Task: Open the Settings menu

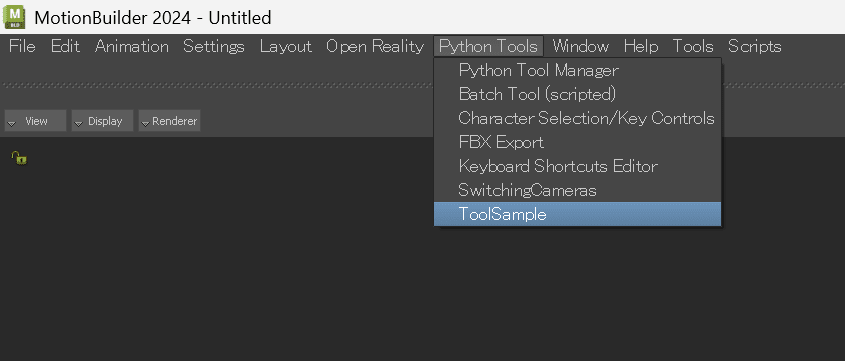Action: [213, 46]
